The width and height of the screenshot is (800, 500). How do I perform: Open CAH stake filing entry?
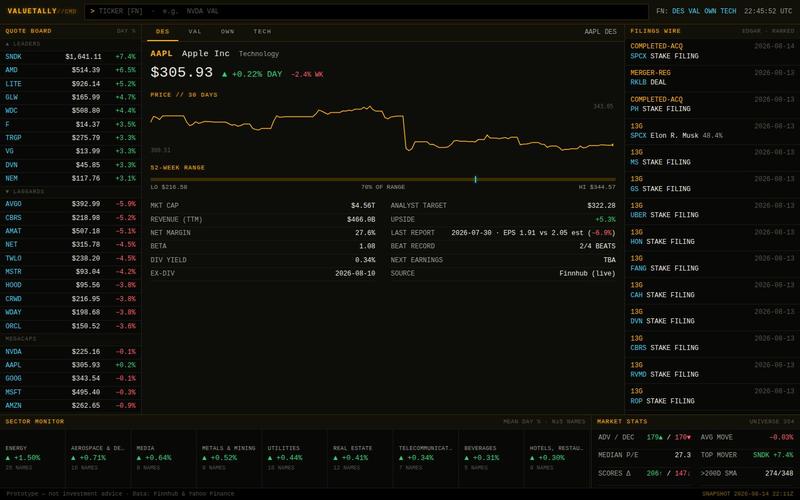712,290
